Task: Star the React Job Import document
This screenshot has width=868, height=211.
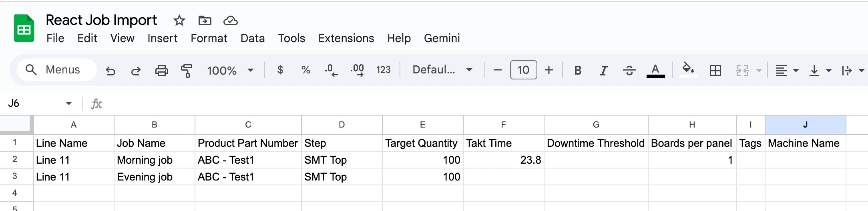Action: [179, 20]
